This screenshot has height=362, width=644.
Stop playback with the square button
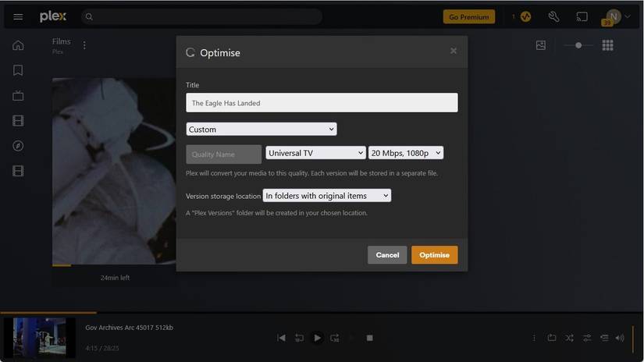(370, 338)
